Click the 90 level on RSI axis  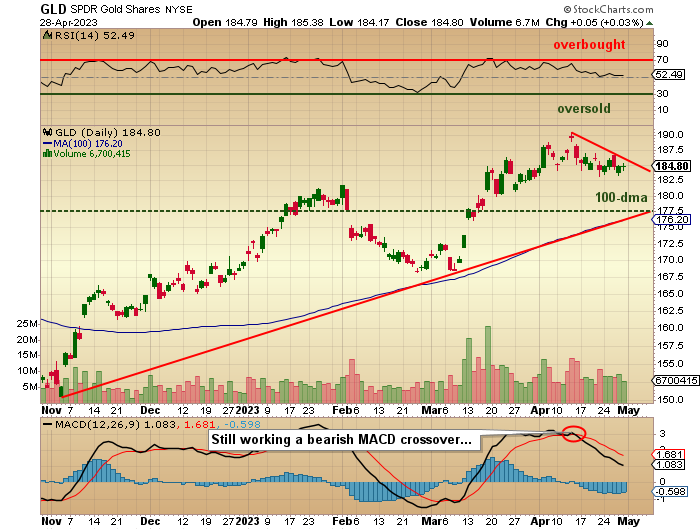coord(662,44)
